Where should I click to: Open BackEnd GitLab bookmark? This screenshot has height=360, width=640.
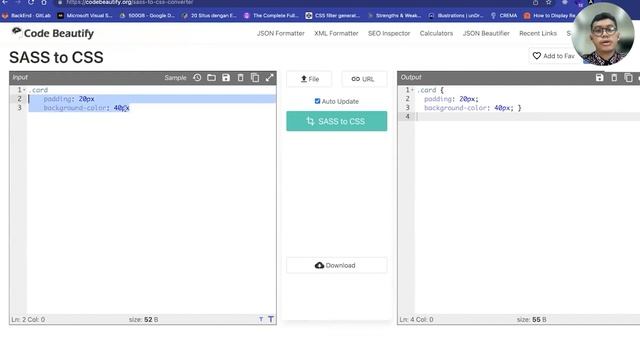coord(27,16)
